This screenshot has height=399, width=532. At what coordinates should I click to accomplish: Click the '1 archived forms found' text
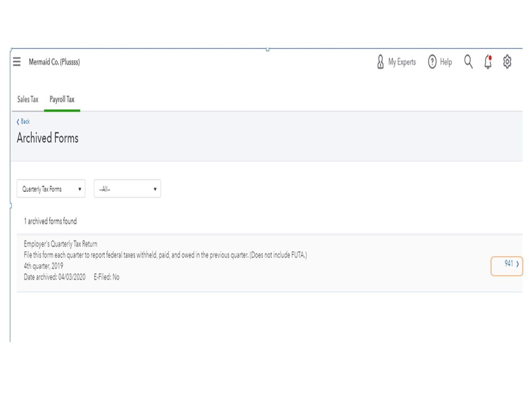pos(50,221)
